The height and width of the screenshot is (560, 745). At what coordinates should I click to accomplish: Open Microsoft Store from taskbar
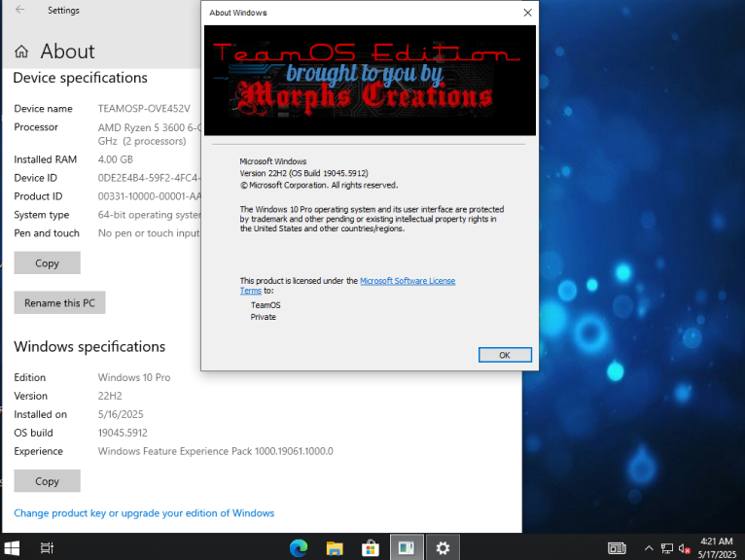pos(371,548)
